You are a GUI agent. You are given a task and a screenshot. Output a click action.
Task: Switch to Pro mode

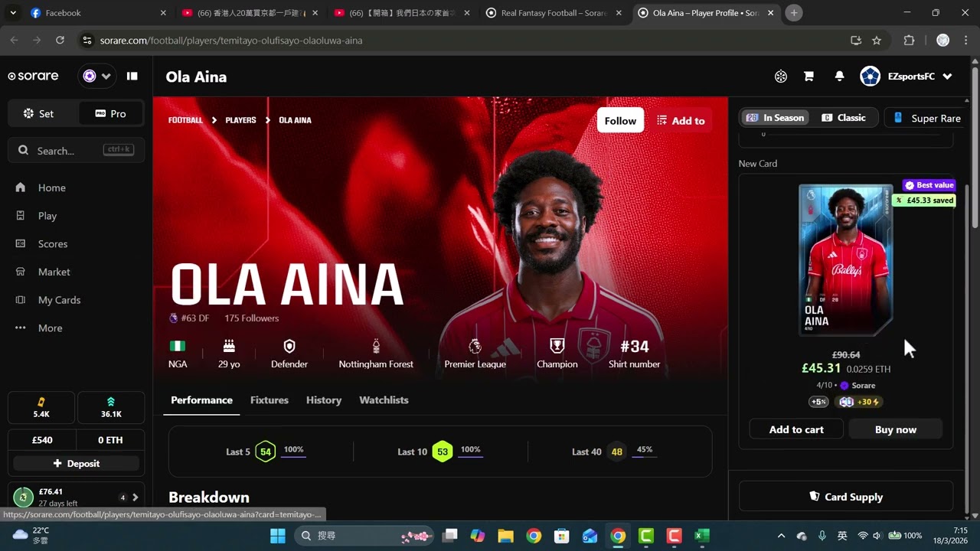click(112, 113)
